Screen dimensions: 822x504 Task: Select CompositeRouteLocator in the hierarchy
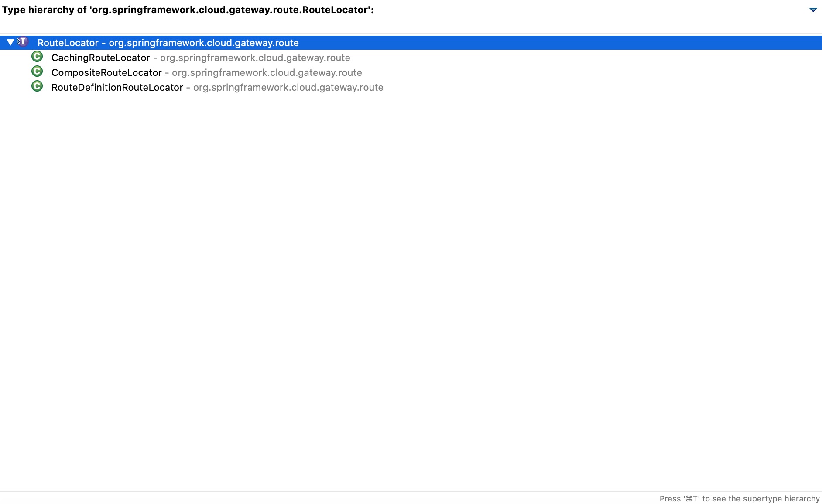point(207,72)
